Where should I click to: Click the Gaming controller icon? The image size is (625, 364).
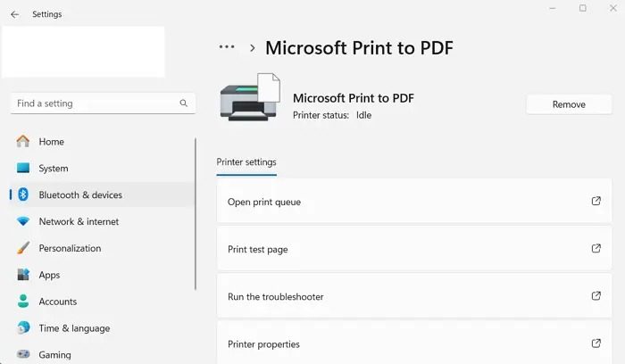point(23,354)
